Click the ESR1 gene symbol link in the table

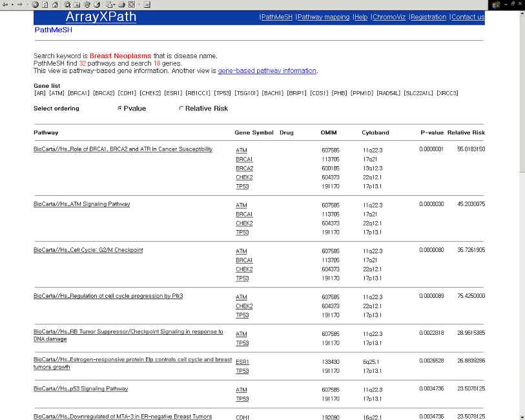(242, 362)
